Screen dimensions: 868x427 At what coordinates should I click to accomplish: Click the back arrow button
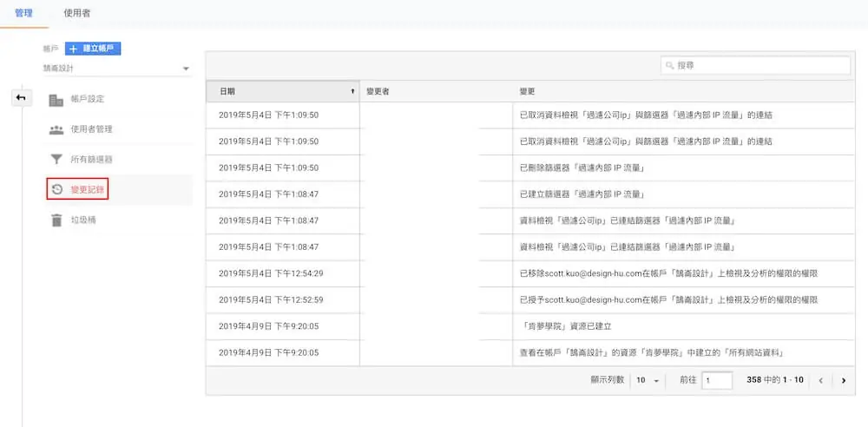coord(21,97)
